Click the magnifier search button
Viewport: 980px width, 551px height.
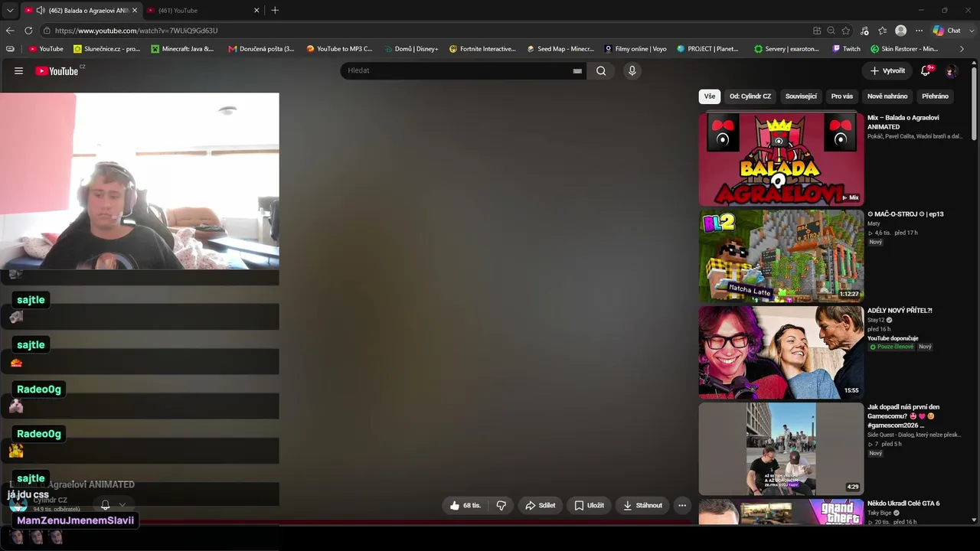(x=601, y=71)
